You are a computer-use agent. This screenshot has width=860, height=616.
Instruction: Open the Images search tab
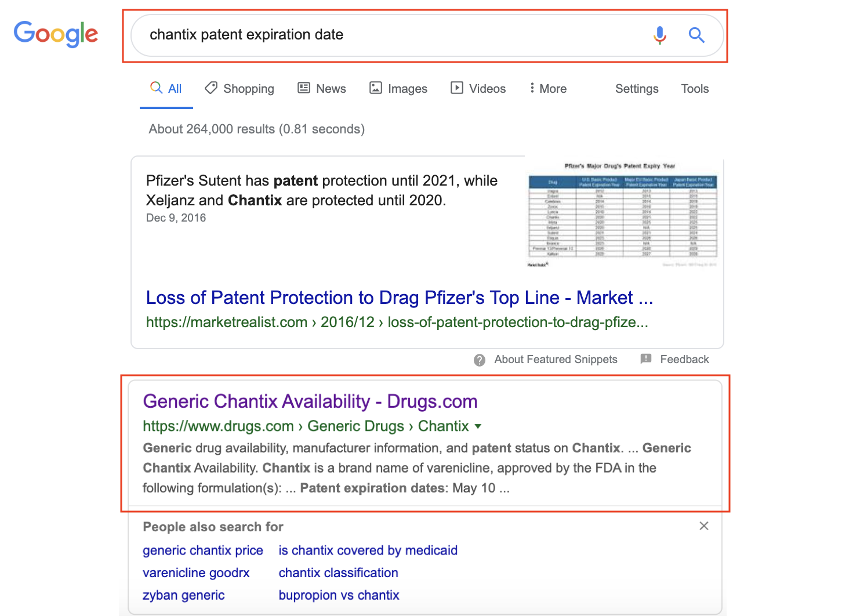tap(398, 89)
